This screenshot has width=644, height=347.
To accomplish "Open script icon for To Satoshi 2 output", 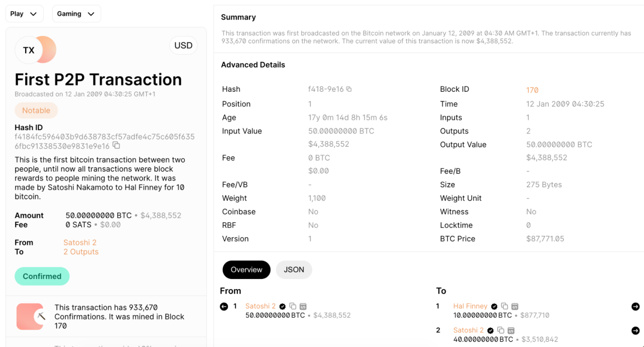I will coord(511,330).
